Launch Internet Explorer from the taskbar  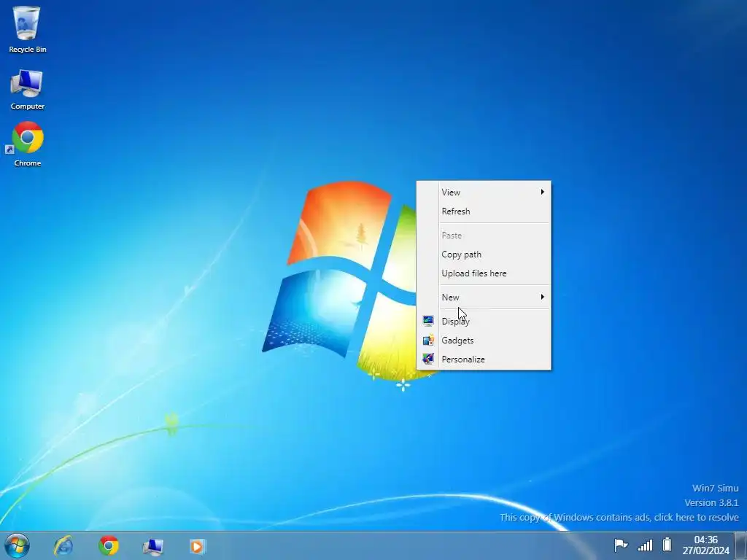point(63,545)
